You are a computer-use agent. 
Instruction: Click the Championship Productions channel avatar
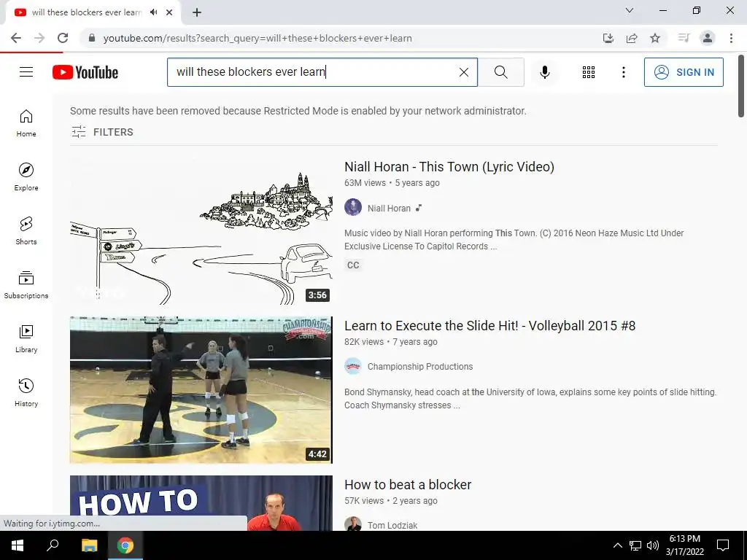tap(353, 366)
